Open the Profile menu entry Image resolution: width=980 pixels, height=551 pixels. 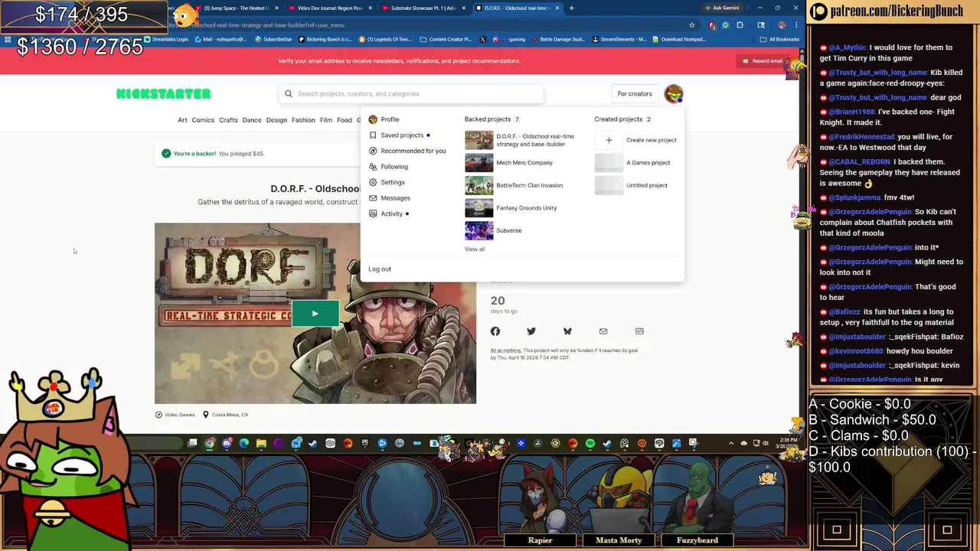coord(390,119)
